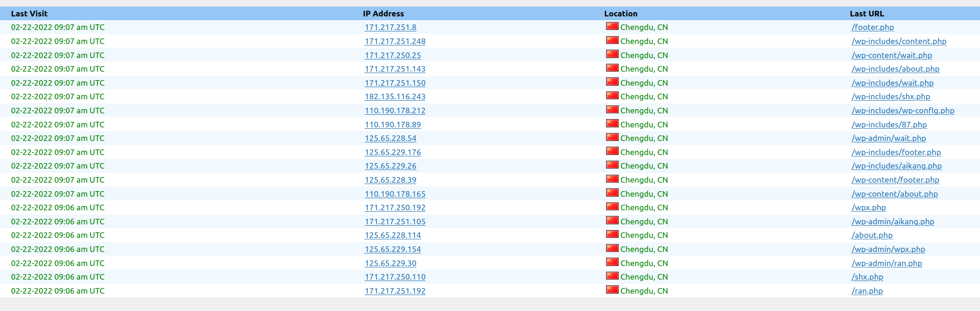Click the Last URL column header
Viewport: 980px width, 311px height.
(x=867, y=14)
